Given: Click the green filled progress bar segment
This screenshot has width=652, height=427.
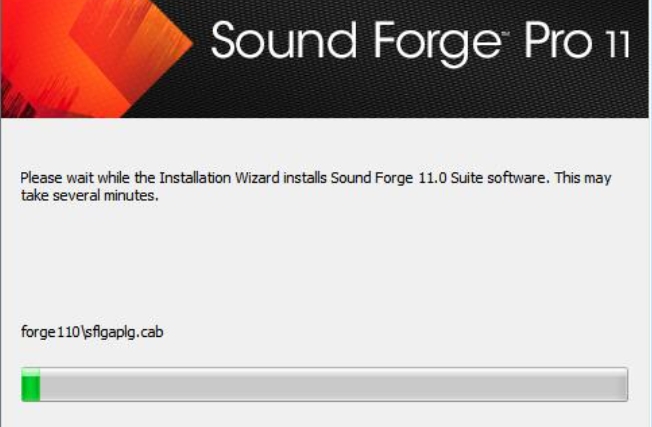Looking at the screenshot, I should [31, 385].
